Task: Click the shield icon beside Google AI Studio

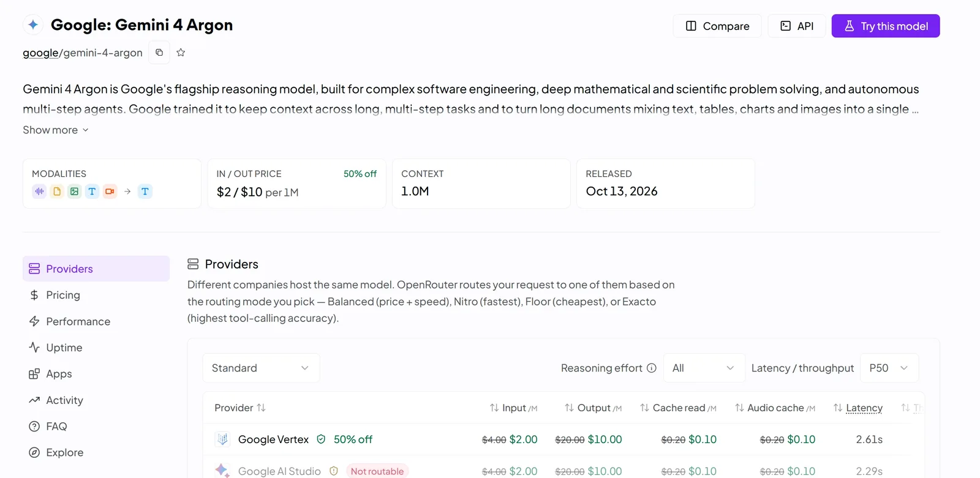Action: pyautogui.click(x=334, y=471)
